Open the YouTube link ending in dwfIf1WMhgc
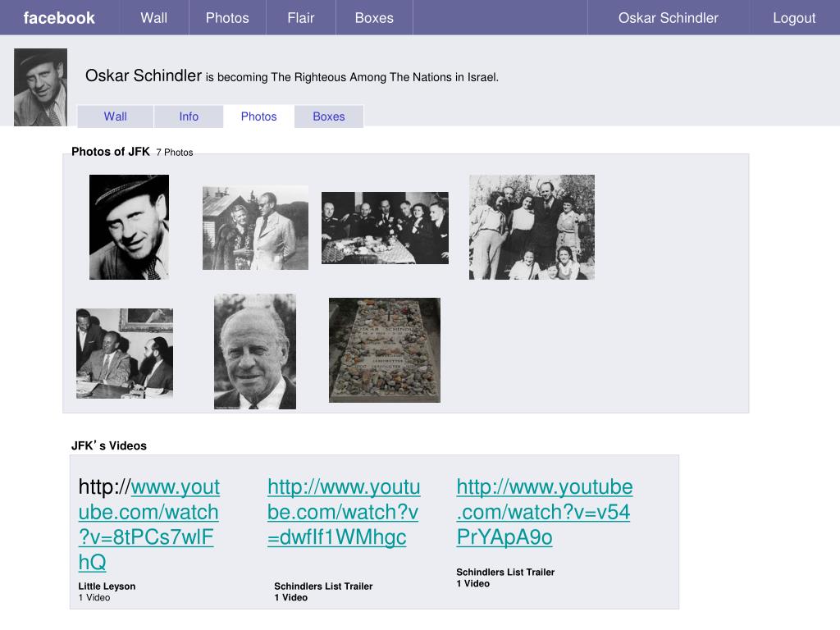 (343, 512)
